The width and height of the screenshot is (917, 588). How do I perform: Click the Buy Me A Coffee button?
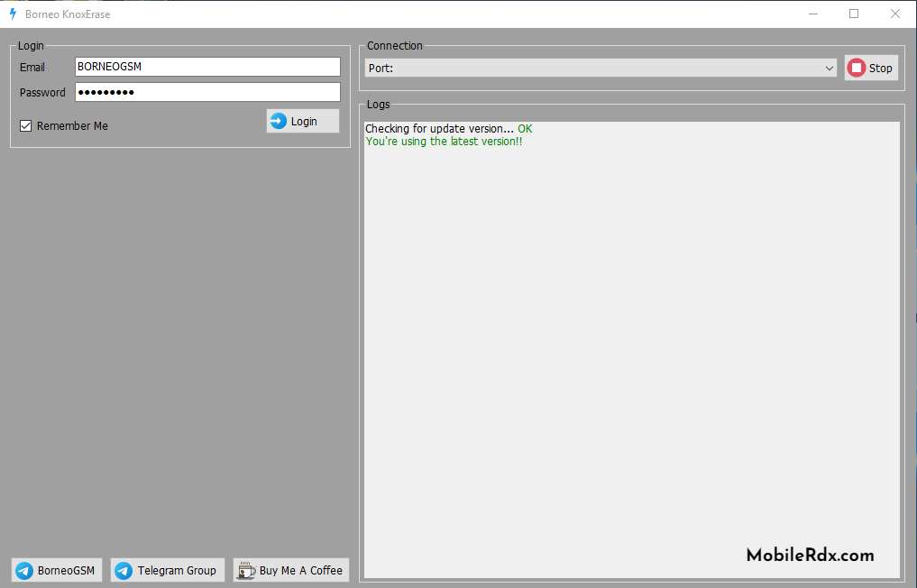290,570
